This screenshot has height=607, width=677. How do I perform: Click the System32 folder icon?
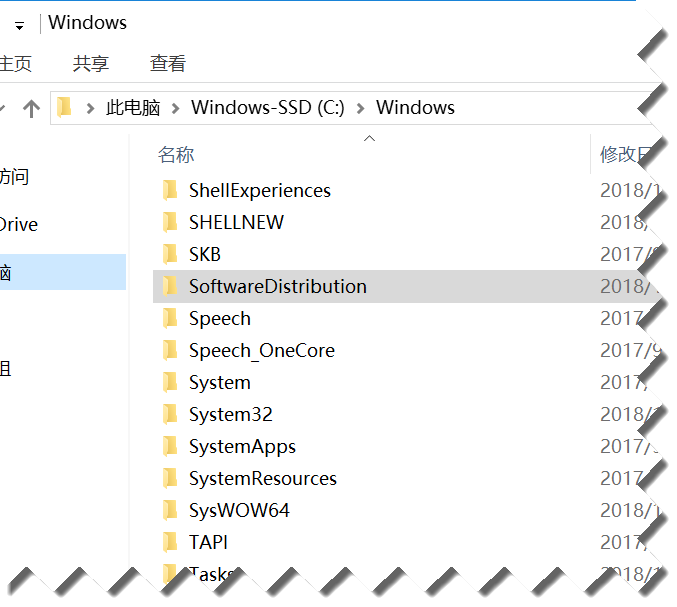pos(170,414)
